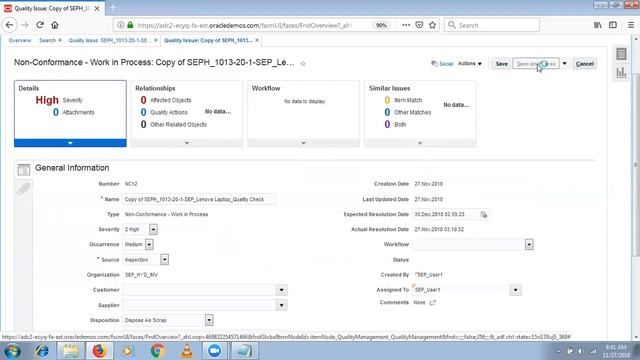The image size is (640, 360).
Task: Click the Cancel button
Action: [x=584, y=64]
